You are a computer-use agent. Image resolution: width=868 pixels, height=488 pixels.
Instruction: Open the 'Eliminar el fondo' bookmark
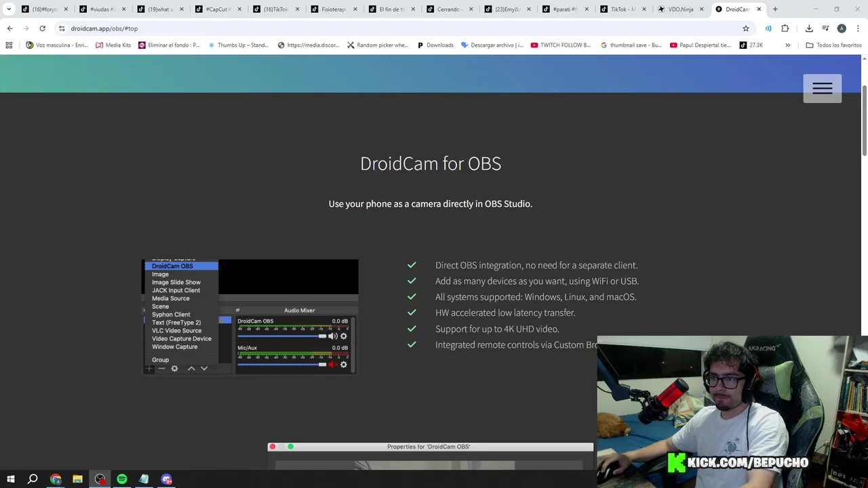tap(169, 45)
